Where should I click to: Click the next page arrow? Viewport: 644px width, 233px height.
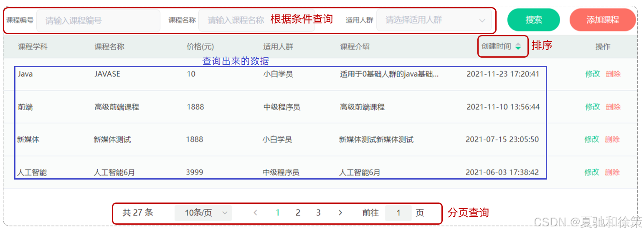340,213
